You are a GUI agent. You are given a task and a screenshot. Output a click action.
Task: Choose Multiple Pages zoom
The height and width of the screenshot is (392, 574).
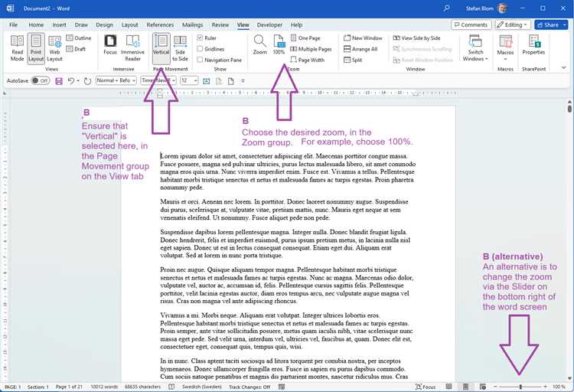point(311,49)
